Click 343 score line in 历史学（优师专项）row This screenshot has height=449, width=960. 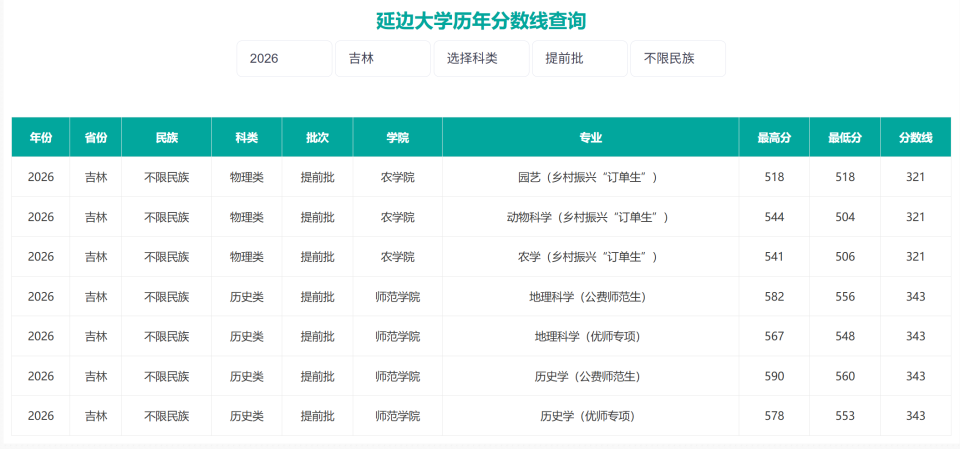click(916, 416)
